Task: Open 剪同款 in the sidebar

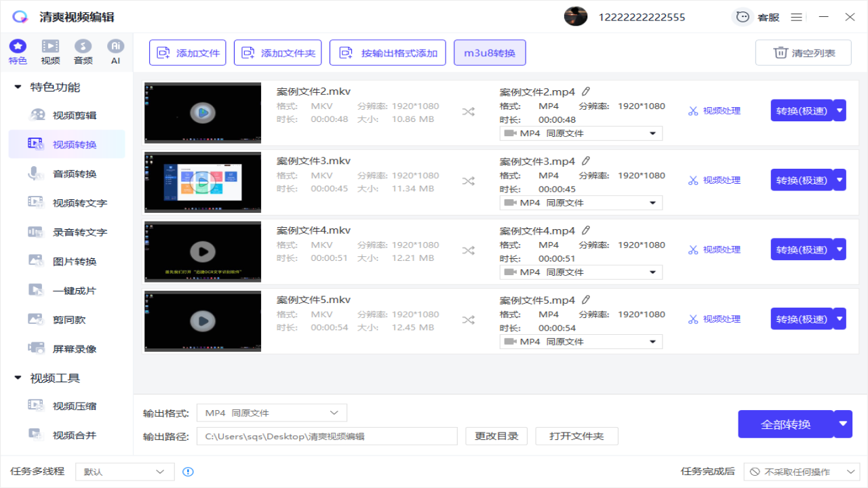Action: (66, 319)
